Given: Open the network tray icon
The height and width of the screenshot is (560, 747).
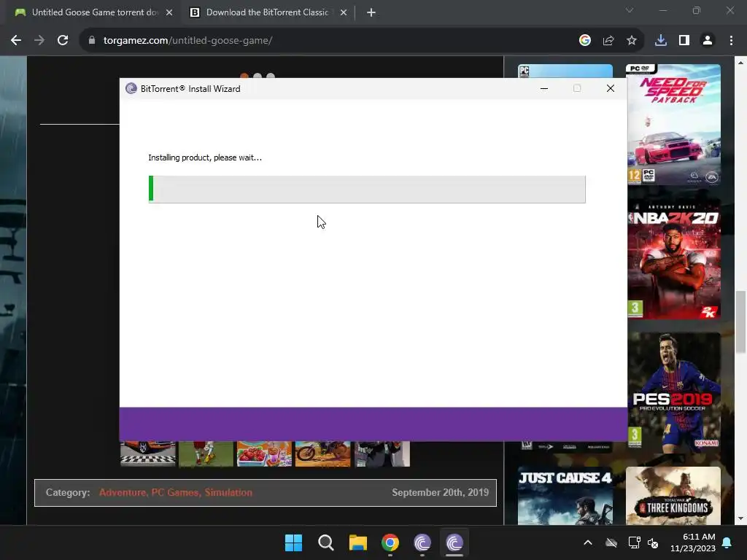Looking at the screenshot, I should pos(634,542).
